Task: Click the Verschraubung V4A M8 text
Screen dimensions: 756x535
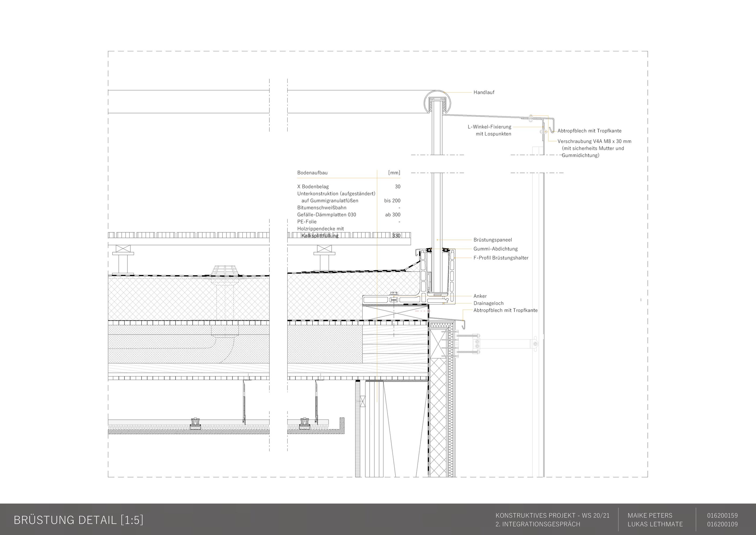Action: 594,141
